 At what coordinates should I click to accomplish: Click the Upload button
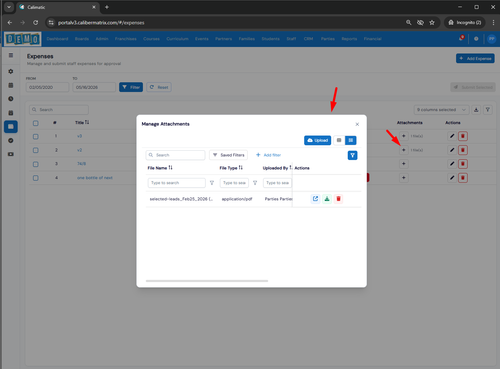(x=317, y=140)
